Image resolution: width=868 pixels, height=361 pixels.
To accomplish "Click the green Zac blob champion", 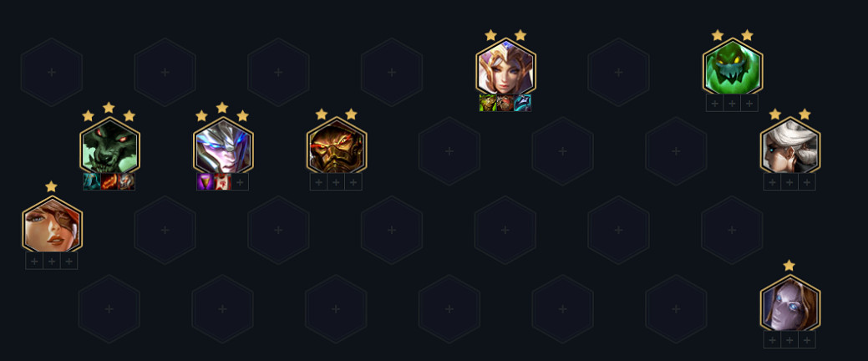I will [x=733, y=68].
